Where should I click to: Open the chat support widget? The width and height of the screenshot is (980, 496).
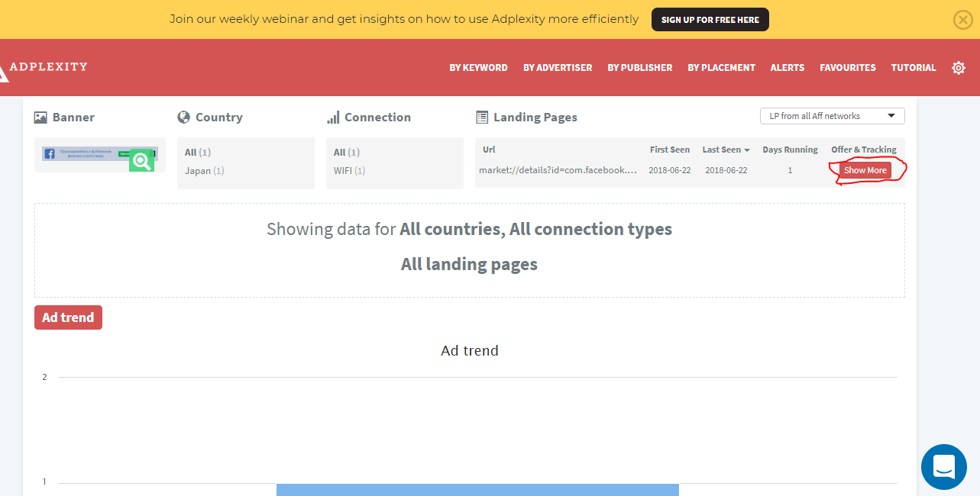tap(944, 466)
